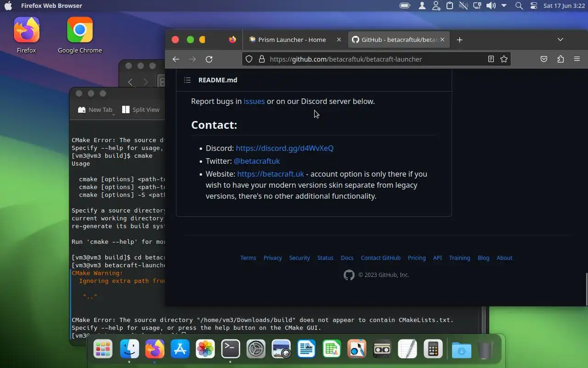Open the Firefox Web Browser menu
Image resolution: width=588 pixels, height=368 pixels.
[x=51, y=6]
